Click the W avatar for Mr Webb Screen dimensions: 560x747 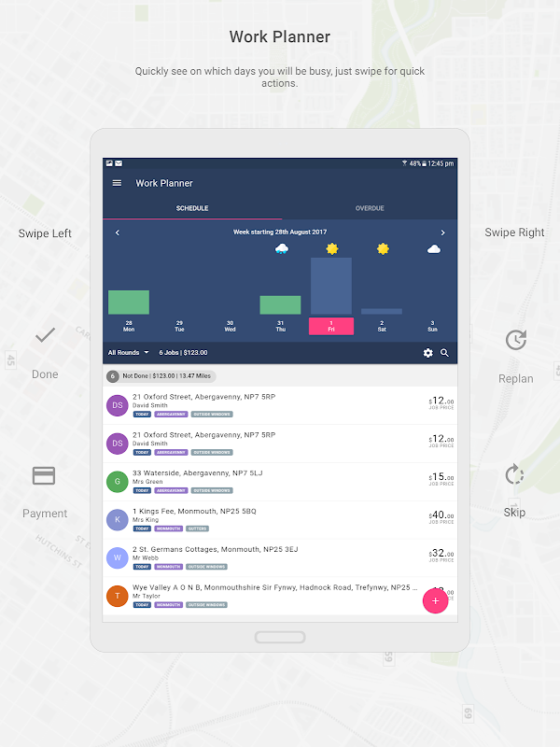(118, 557)
